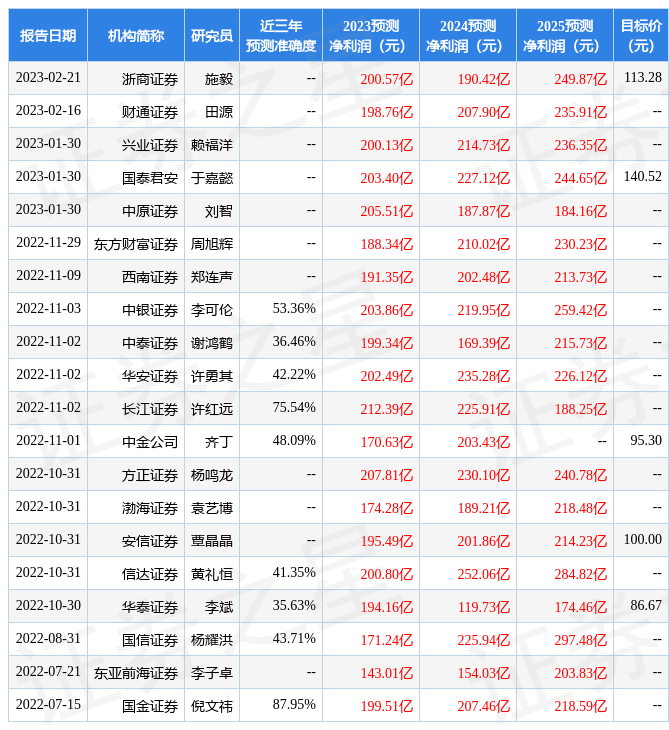669x730 pixels.
Task: Click researcher name 于嘉懿
Action: click(212, 178)
